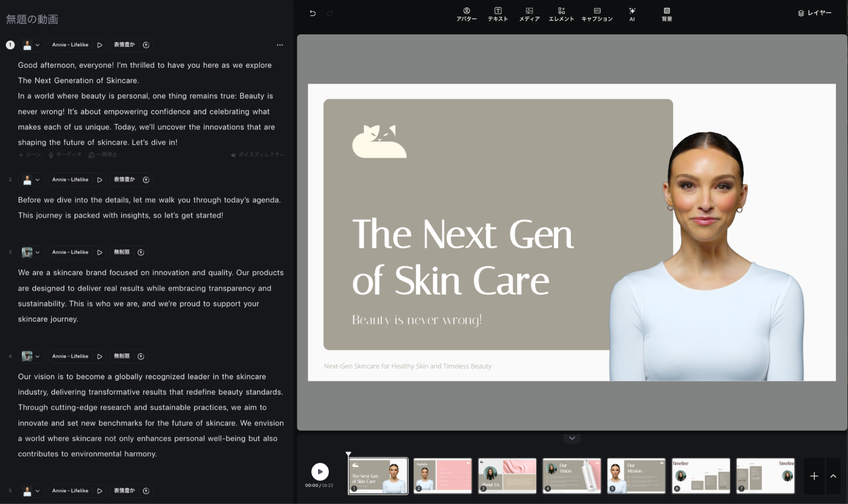
Task: Click the 無制限 tag on scene 3
Action: [121, 252]
